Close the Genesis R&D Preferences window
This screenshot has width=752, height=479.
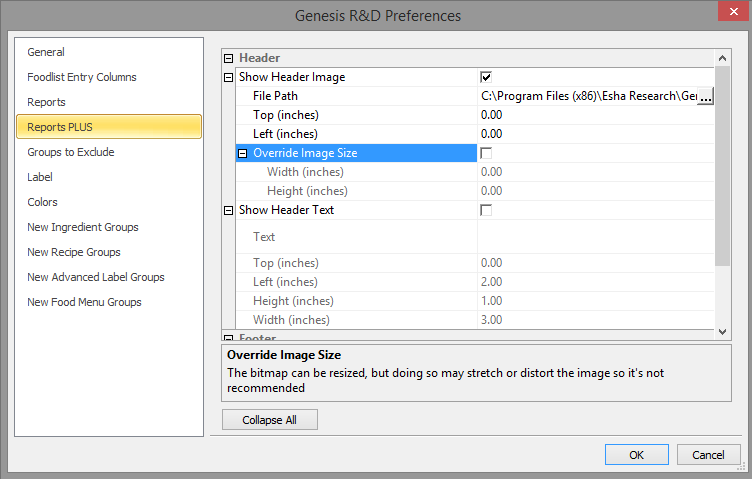(733, 12)
